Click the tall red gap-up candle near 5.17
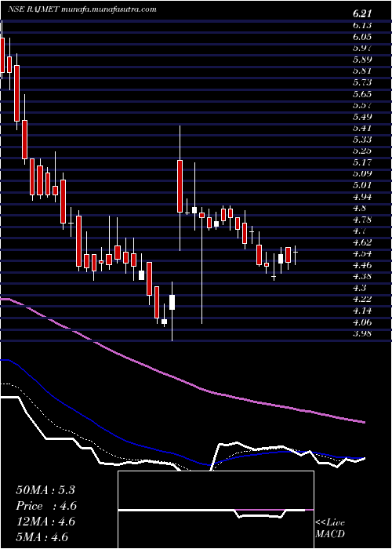Screen dimensions: 392x549 pyautogui.click(x=180, y=186)
